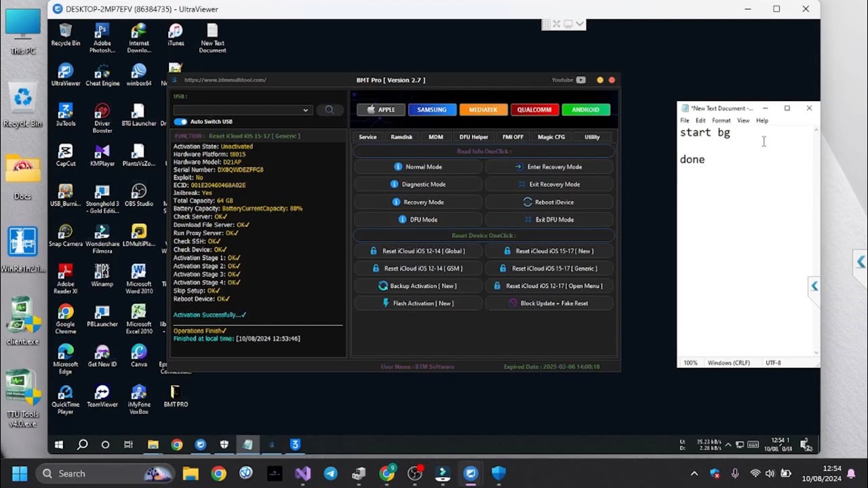Open winbox64 desktop icon
The width and height of the screenshot is (868, 488).
(139, 75)
